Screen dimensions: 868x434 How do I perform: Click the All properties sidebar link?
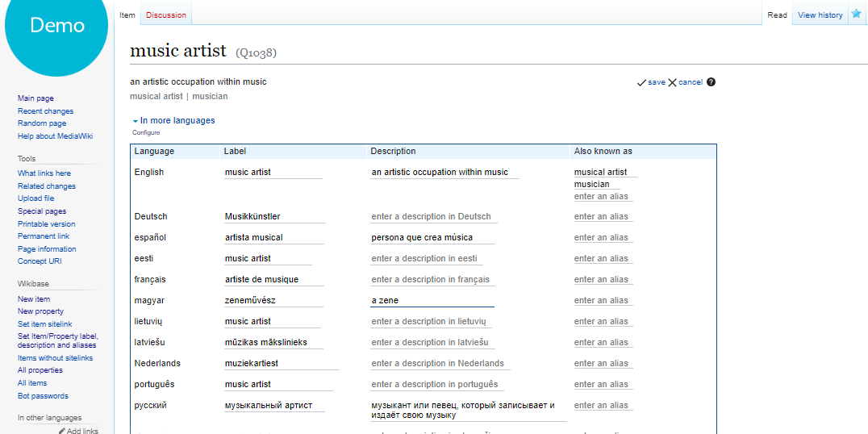40,370
